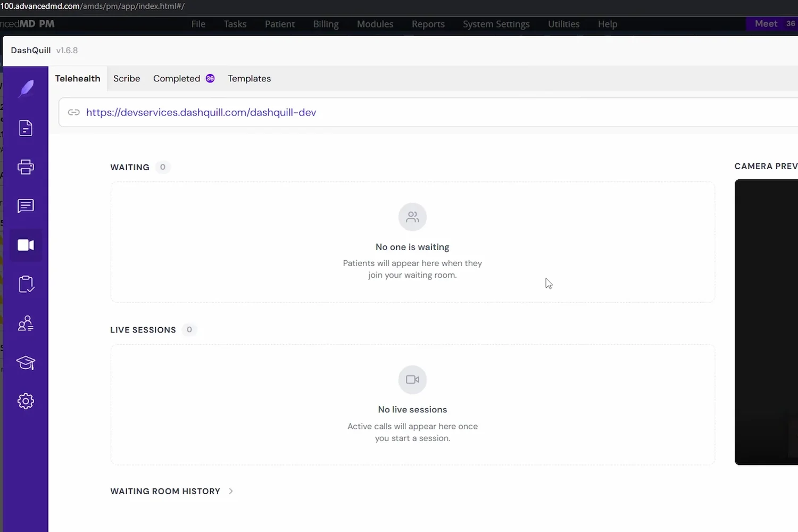Viewport: 798px width, 532px height.
Task: Click the browser address bar URL
Action: (x=93, y=6)
